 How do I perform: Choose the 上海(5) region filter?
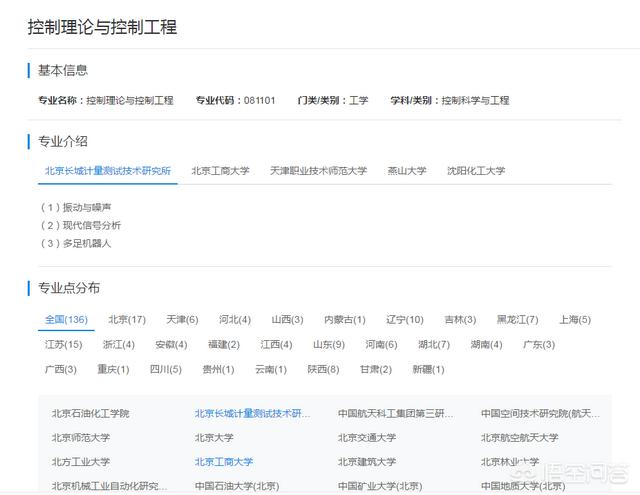click(575, 320)
